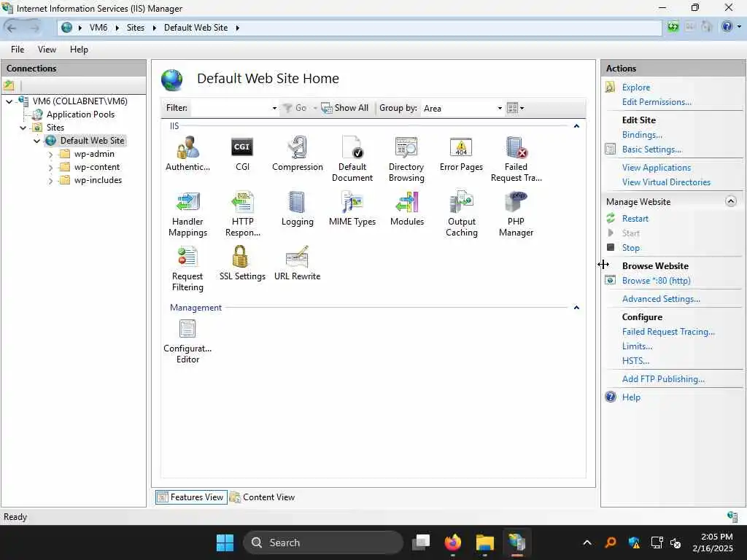Open the Filter dropdown arrow
This screenshot has width=747, height=560.
click(x=274, y=108)
